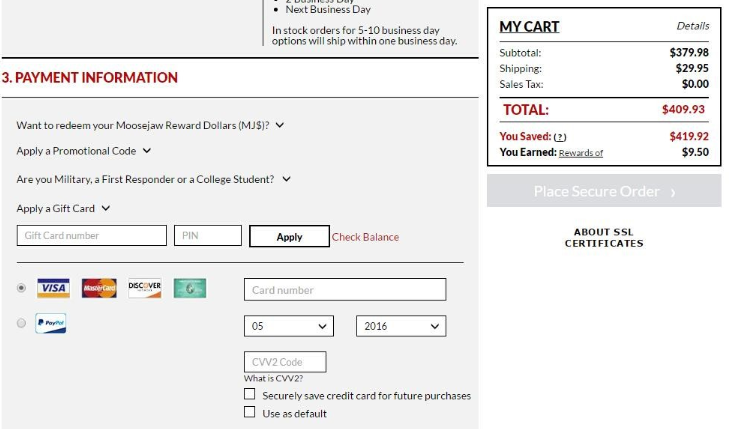Open the cart Details link
729x429 pixels.
693,26
